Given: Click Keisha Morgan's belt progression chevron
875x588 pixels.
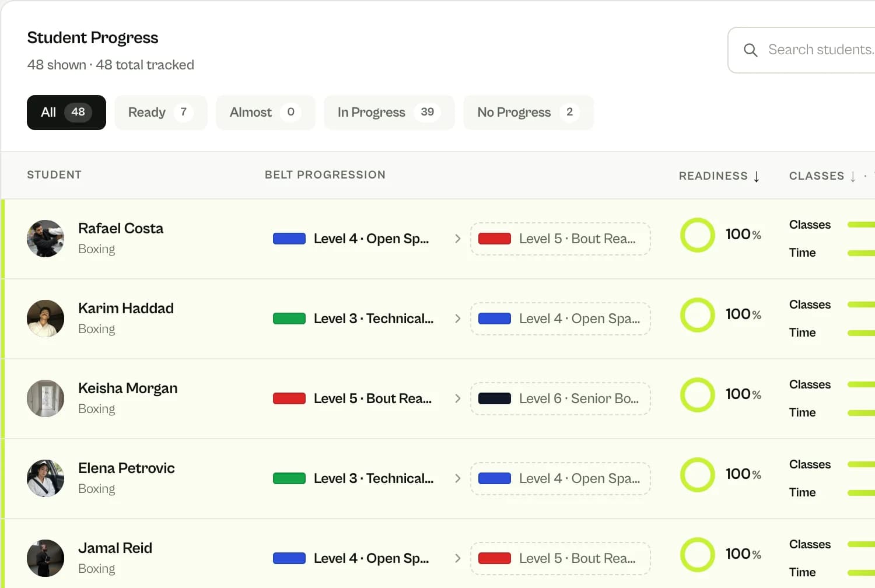Looking at the screenshot, I should click(457, 398).
